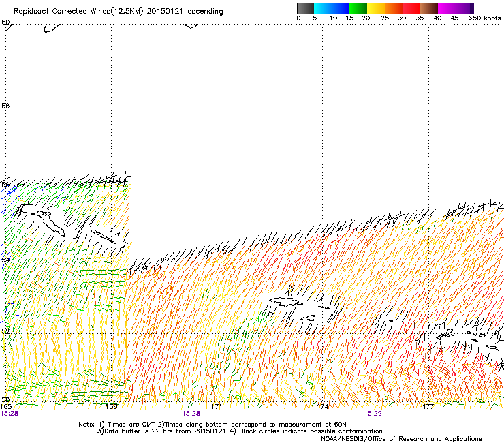504x443 pixels.
Task: Click the island outline near 53N 173E
Action: point(286,302)
